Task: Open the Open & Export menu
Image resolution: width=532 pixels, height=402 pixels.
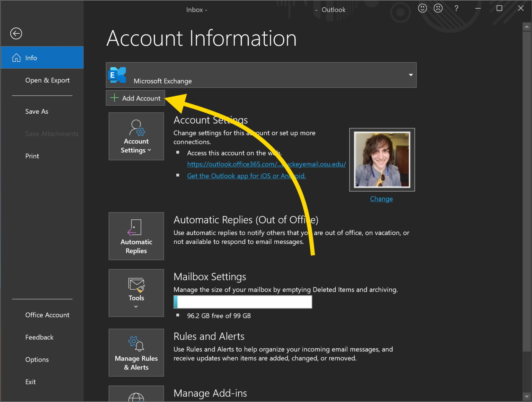Action: pos(47,80)
